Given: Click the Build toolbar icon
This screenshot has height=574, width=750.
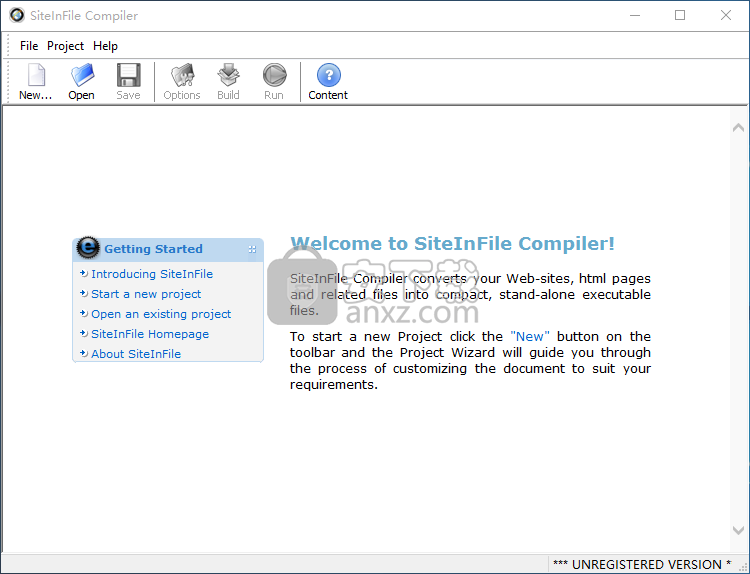Looking at the screenshot, I should point(228,75).
